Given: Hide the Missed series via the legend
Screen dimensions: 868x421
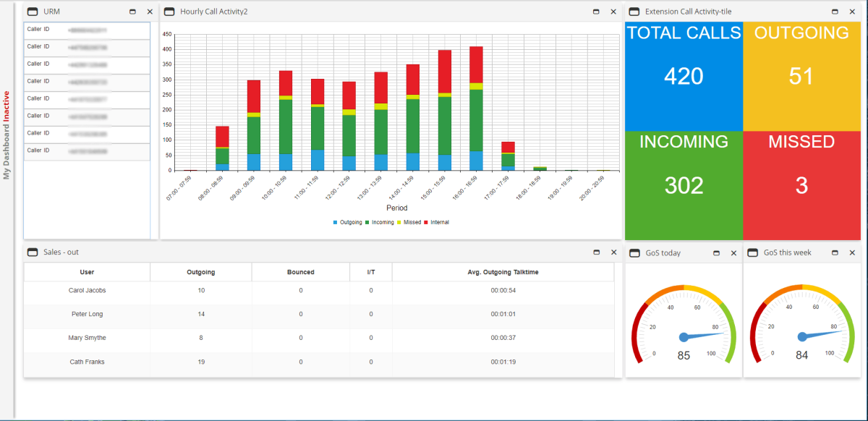Looking at the screenshot, I should (x=413, y=222).
